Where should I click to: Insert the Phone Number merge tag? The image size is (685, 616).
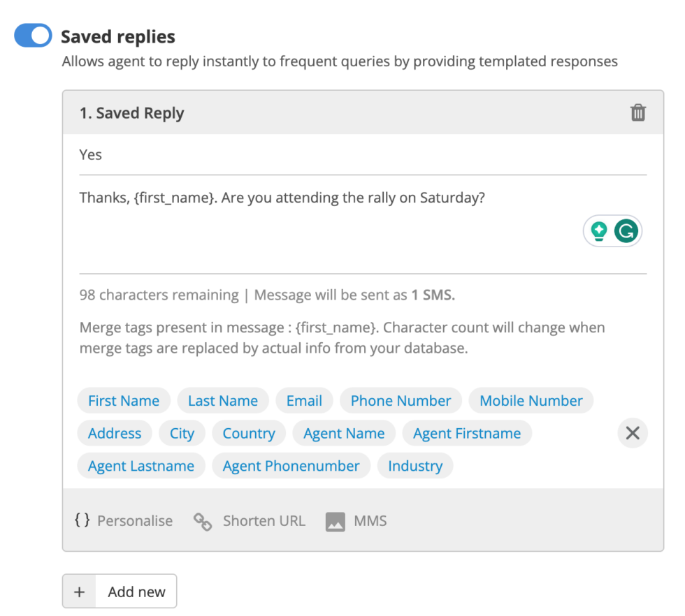[x=401, y=401]
